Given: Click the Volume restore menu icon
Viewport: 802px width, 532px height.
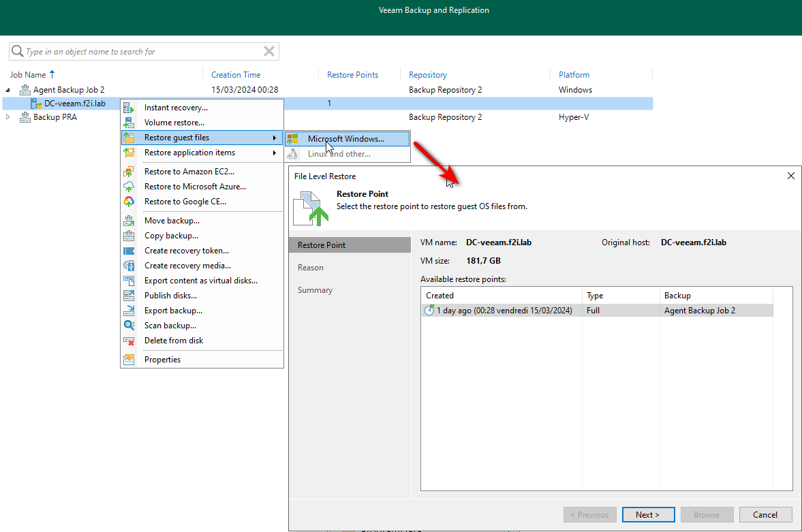Looking at the screenshot, I should tap(128, 123).
